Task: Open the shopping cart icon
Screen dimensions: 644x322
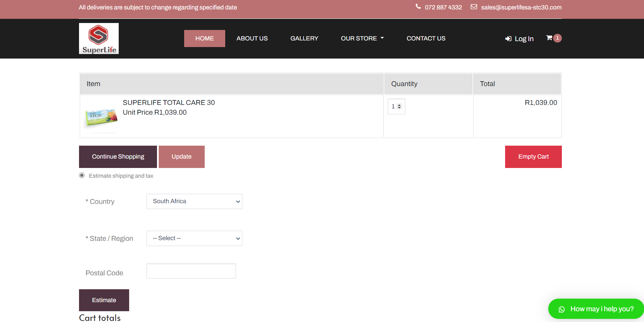Action: click(549, 38)
